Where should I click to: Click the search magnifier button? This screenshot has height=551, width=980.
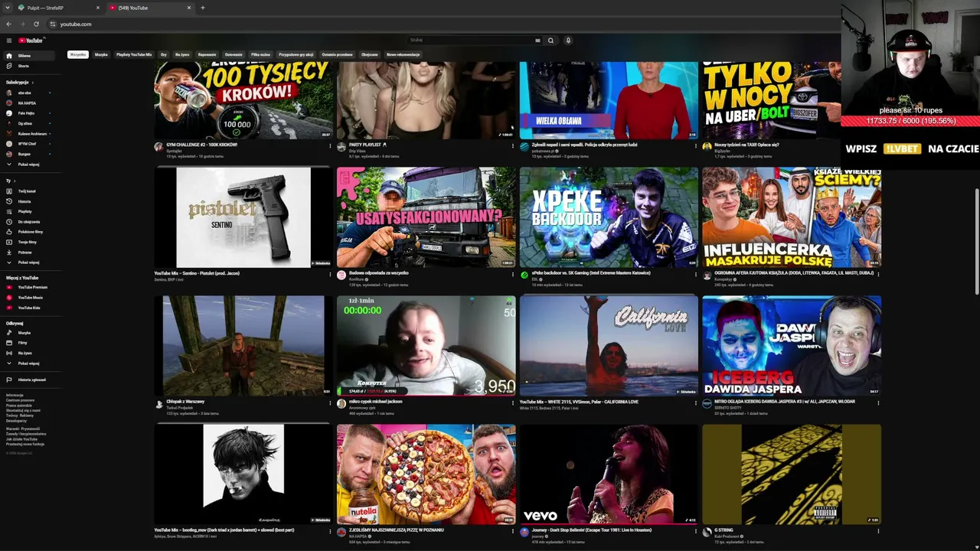(x=550, y=41)
